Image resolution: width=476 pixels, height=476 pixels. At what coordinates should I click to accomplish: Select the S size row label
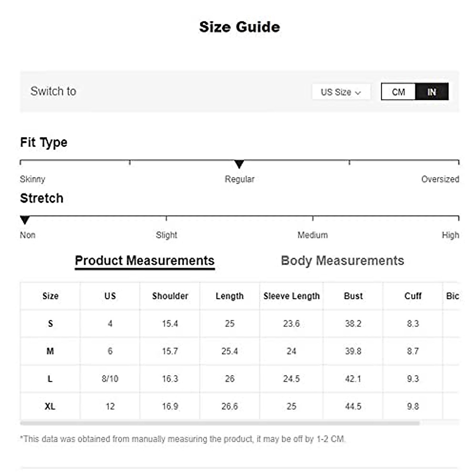click(x=50, y=324)
